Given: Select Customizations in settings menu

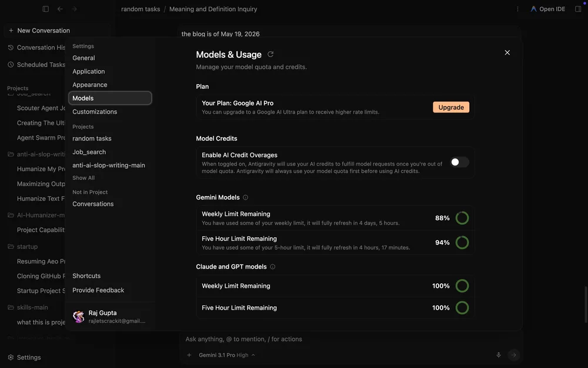Looking at the screenshot, I should click(110, 111).
